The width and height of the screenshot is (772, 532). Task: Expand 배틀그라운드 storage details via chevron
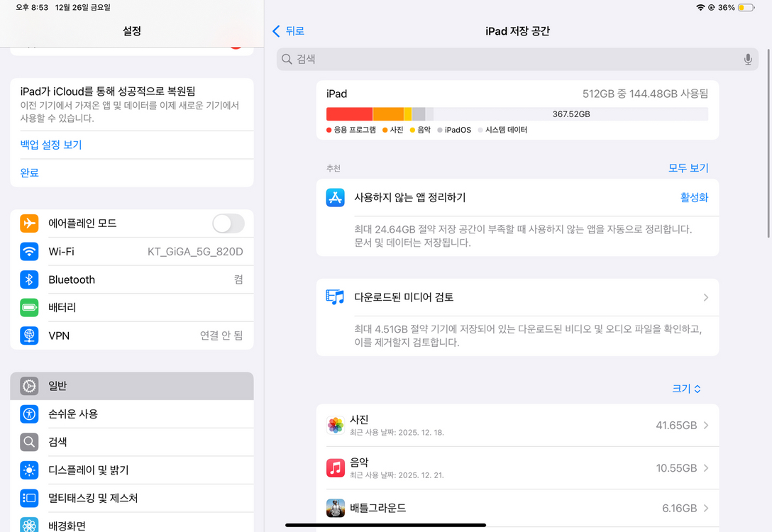[x=705, y=508]
